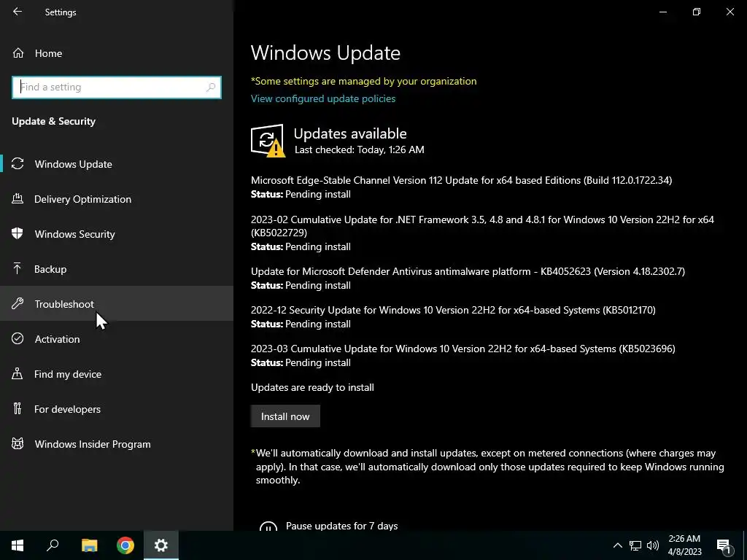Click the taskbar clock showing 2:26 AM

[684, 545]
